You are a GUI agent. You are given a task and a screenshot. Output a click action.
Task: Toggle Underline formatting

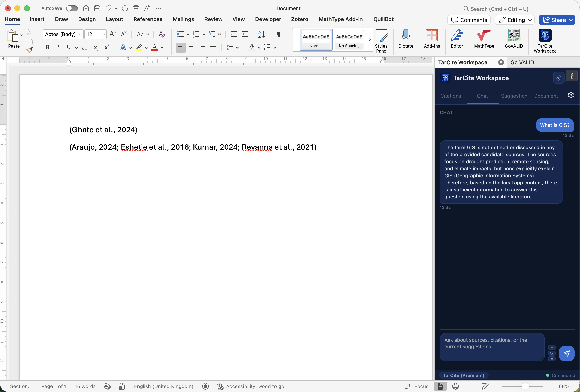[x=69, y=47]
